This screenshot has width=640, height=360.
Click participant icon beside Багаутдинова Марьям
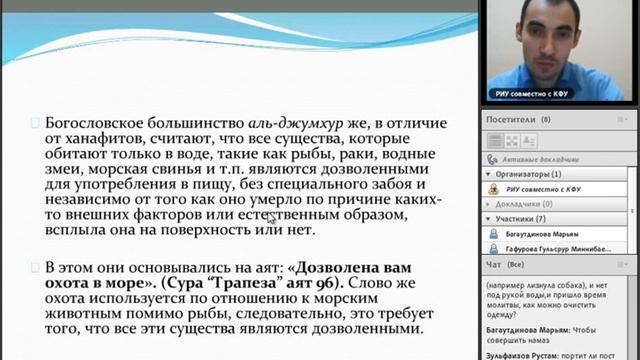click(494, 234)
